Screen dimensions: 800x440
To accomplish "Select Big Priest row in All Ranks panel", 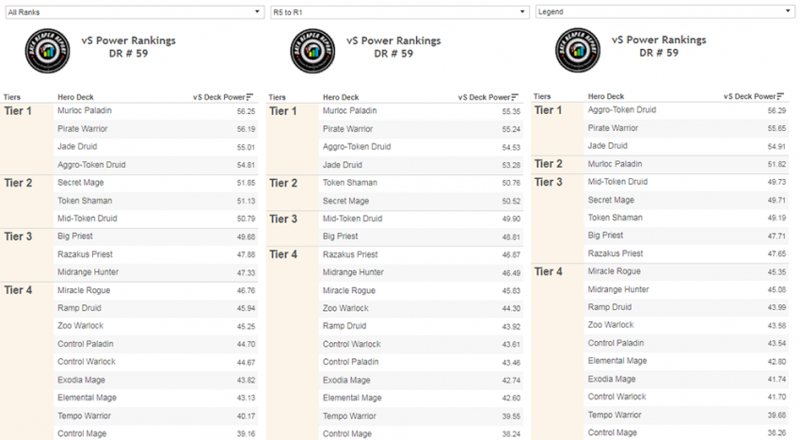I will tap(156, 236).
